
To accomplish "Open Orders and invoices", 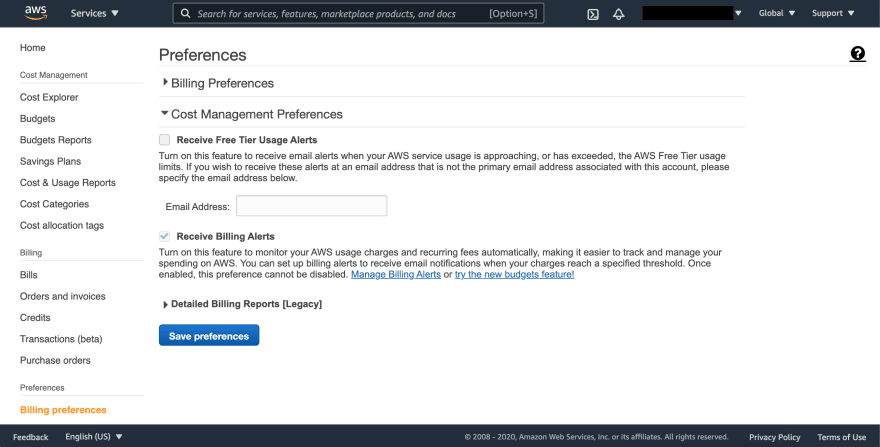I will tap(63, 296).
